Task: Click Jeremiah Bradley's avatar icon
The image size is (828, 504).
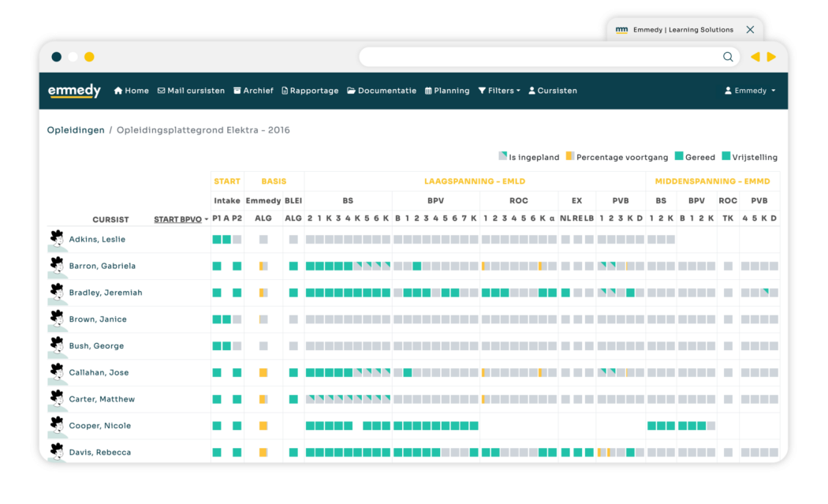Action: pyautogui.click(x=57, y=293)
